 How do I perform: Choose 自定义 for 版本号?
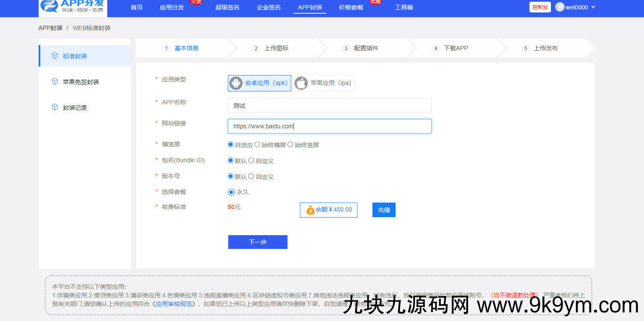pyautogui.click(x=251, y=176)
